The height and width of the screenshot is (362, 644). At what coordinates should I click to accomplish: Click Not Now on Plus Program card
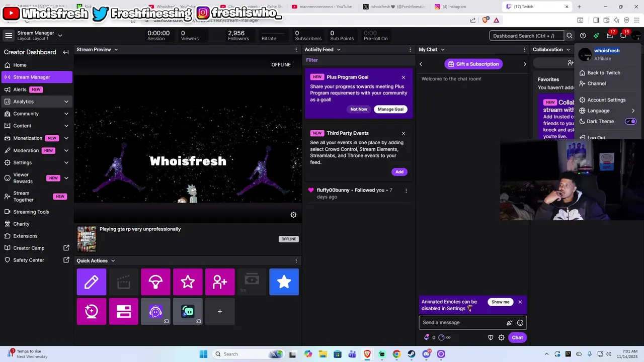tap(359, 109)
